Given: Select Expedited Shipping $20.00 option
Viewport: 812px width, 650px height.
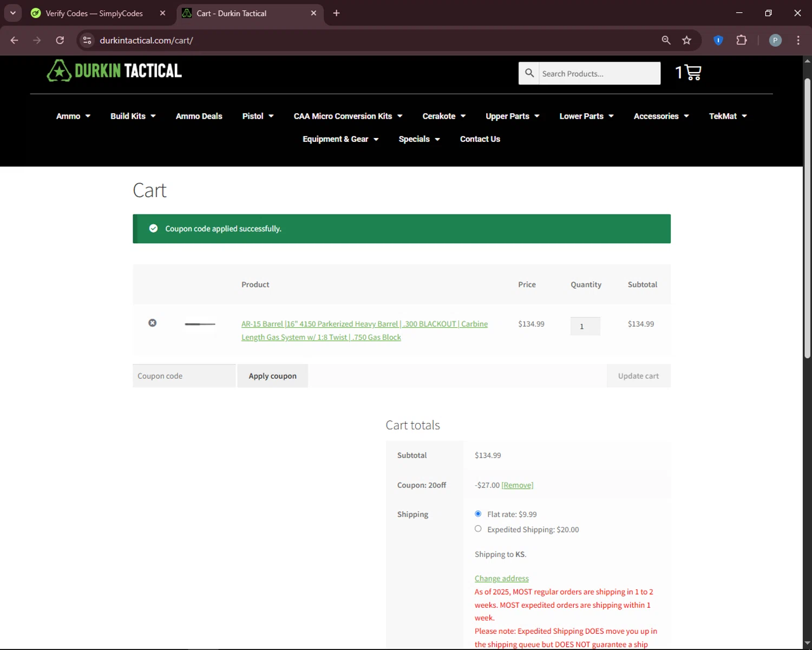Looking at the screenshot, I should point(478,529).
